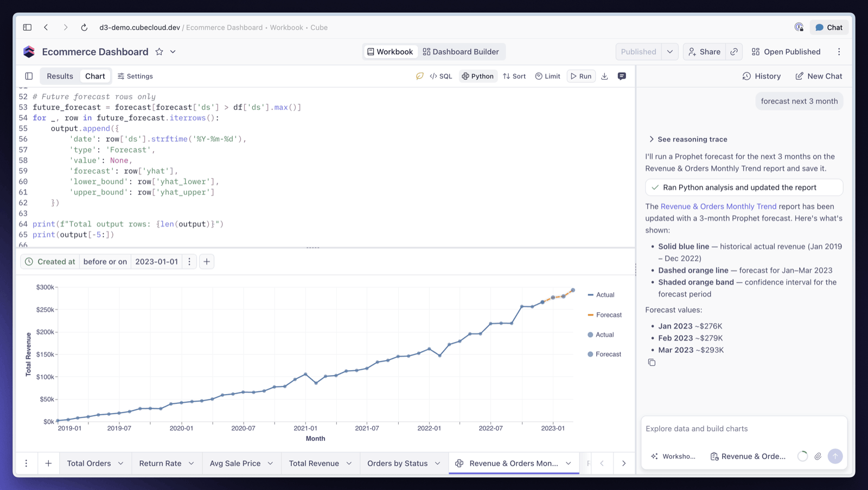
Task: Click the orange AI assistant icon
Action: coord(419,76)
